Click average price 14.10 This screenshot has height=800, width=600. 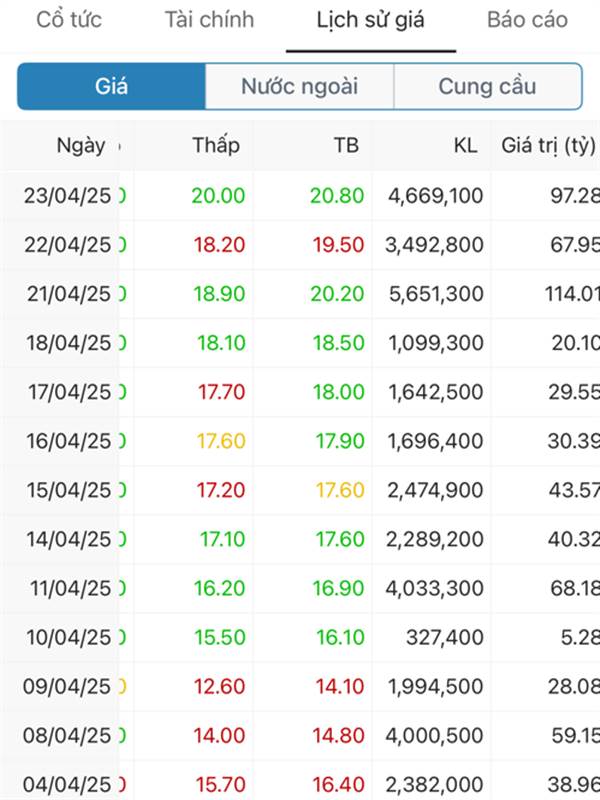[340, 686]
